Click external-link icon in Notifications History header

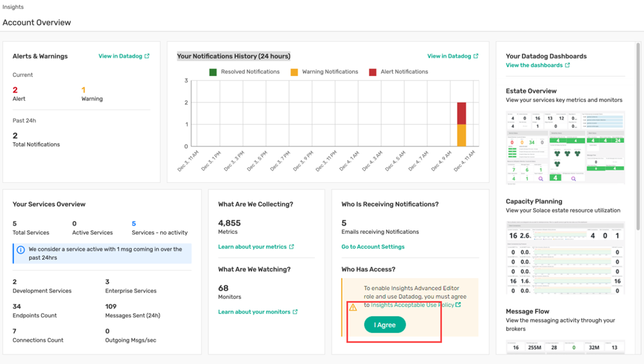point(476,57)
